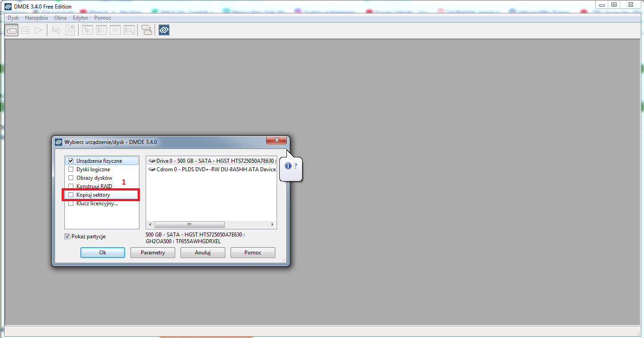
Task: Confirm the dialog with the Ok button
Action: (103, 253)
